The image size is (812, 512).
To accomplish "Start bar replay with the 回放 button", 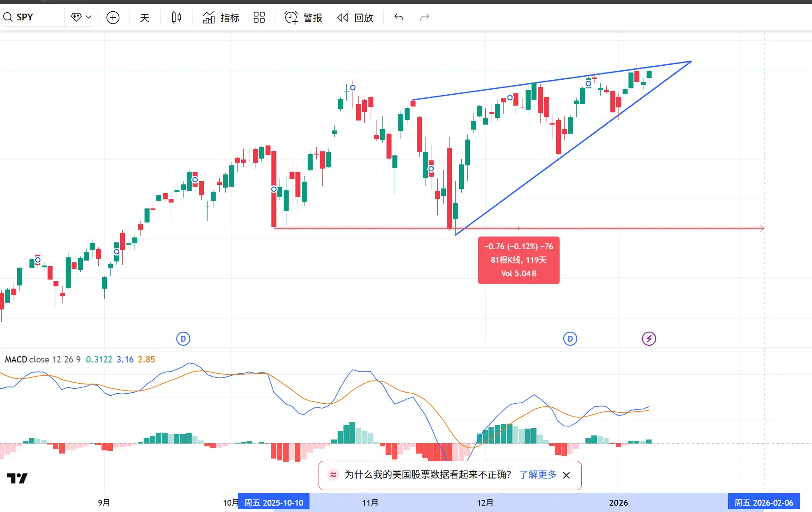I will (355, 18).
